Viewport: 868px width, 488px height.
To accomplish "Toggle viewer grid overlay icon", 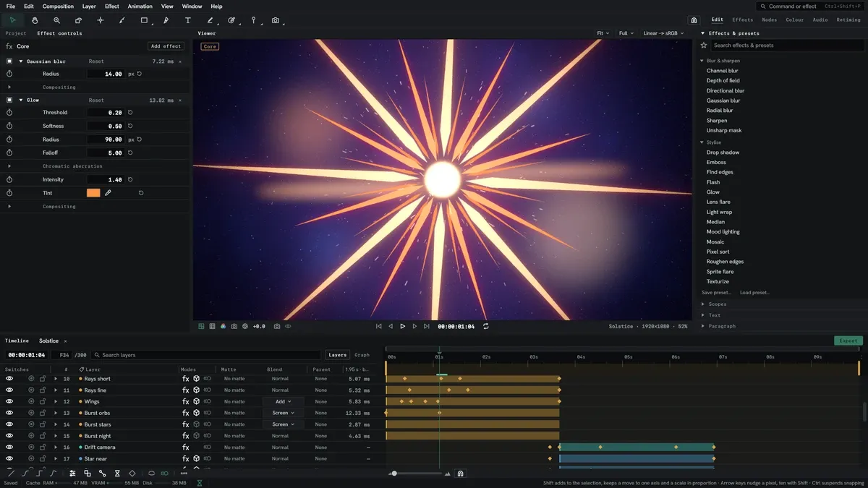I will point(212,326).
